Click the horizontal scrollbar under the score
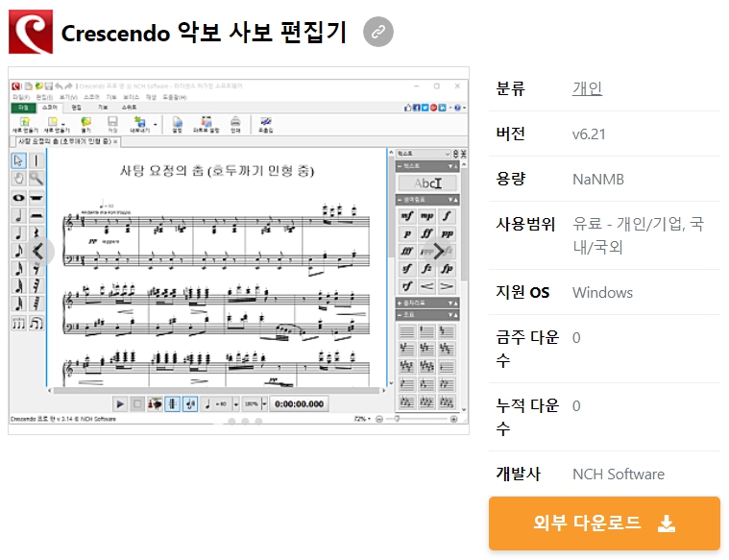 pyautogui.click(x=217, y=391)
